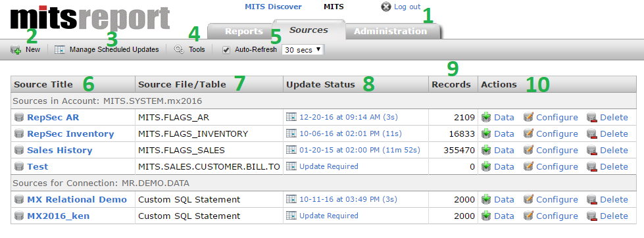644x238 pixels.
Task: Click the 355470 records value
Action: pos(459,150)
